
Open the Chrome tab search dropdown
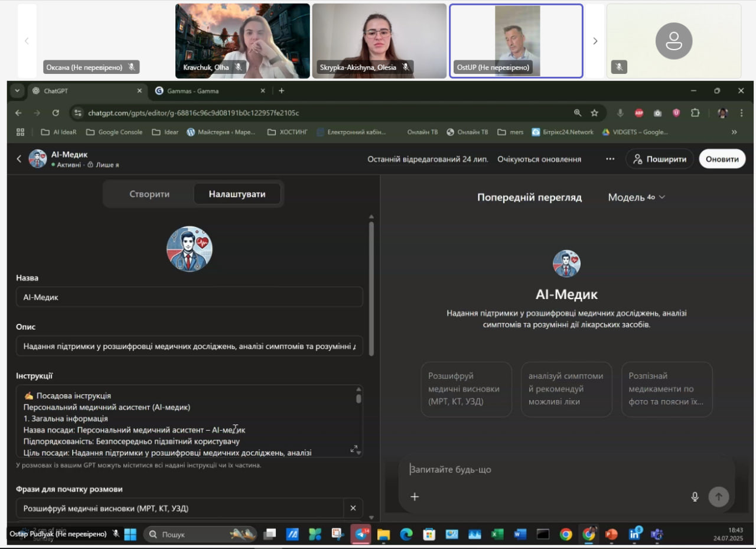point(17,90)
